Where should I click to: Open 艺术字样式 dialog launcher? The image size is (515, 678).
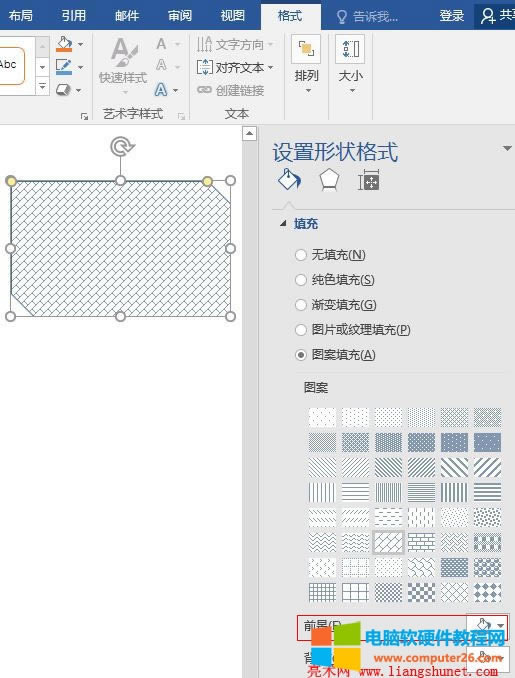(x=181, y=116)
